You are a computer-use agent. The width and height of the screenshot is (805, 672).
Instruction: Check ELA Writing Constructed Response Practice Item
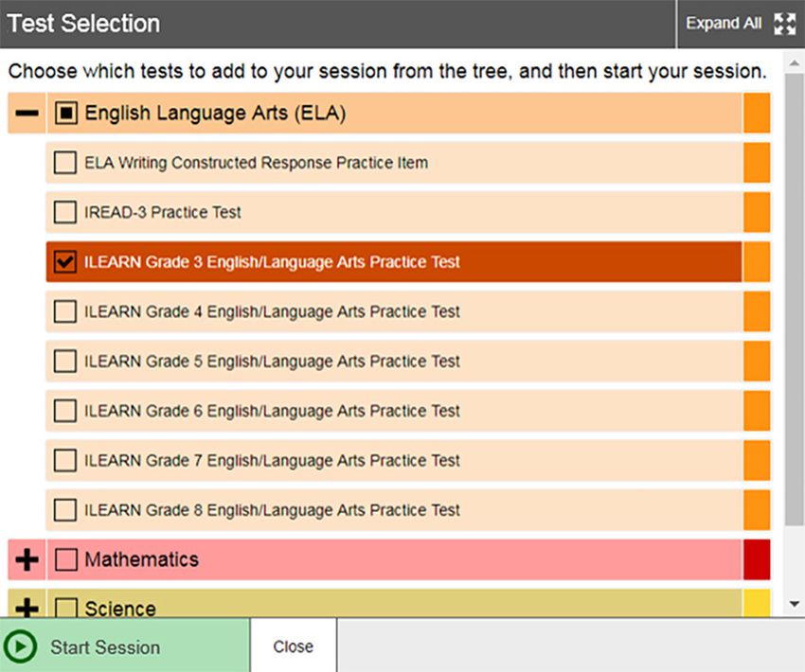pyautogui.click(x=65, y=163)
